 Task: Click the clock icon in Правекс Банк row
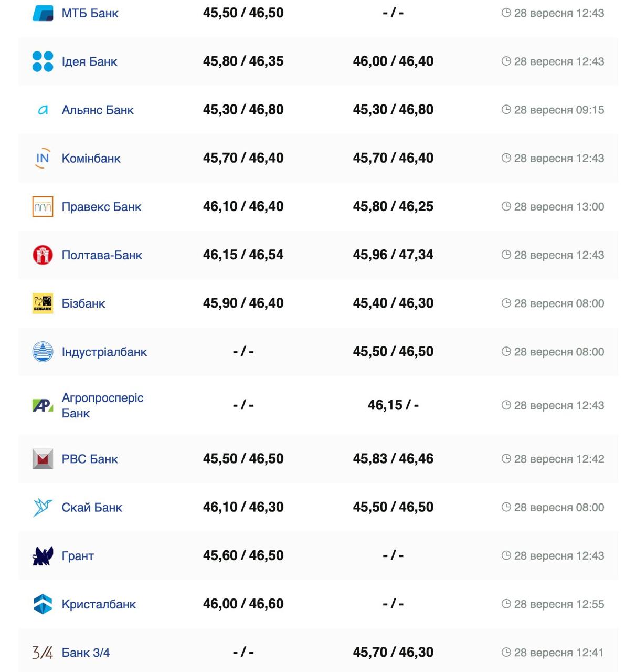[x=506, y=206]
